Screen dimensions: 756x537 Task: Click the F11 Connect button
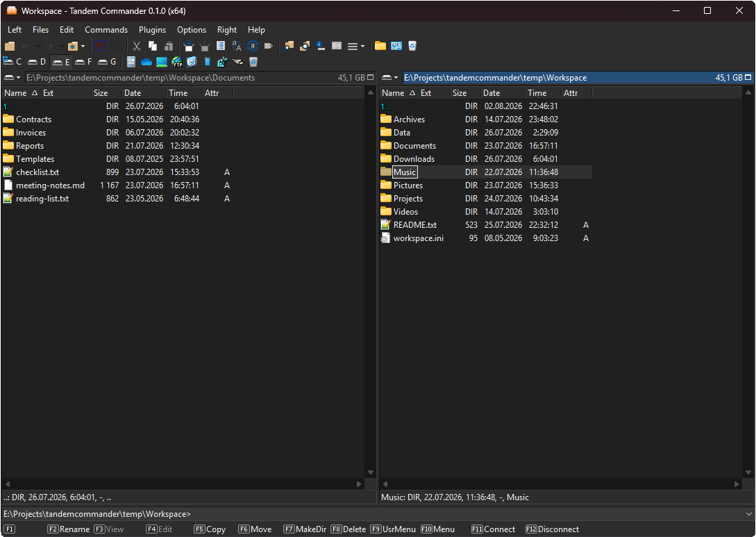pyautogui.click(x=493, y=529)
